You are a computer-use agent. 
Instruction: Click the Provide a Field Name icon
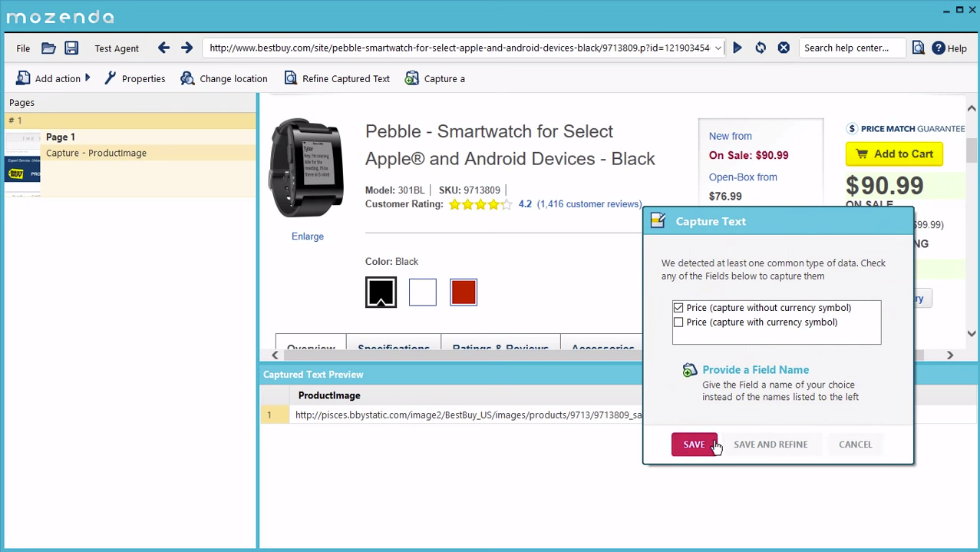point(690,371)
